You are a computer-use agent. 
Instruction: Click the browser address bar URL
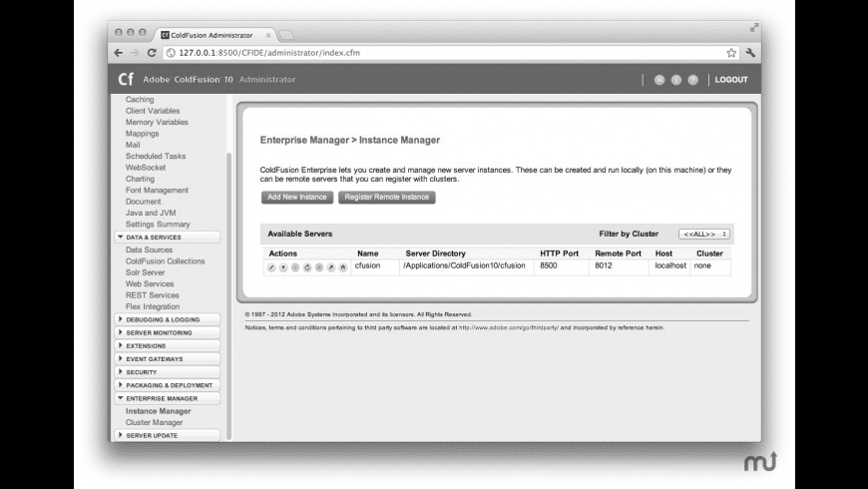pos(269,53)
